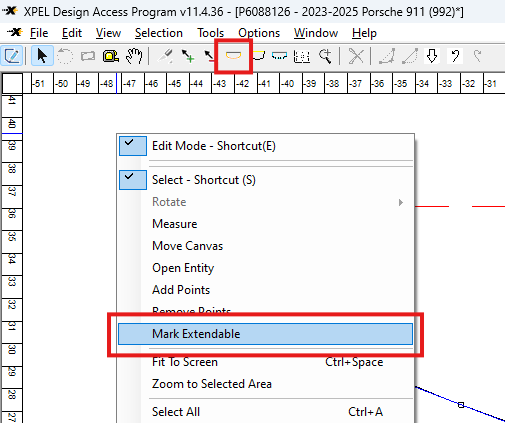505x423 pixels.
Task: Click the second greyed angle node icon
Action: (x=410, y=56)
